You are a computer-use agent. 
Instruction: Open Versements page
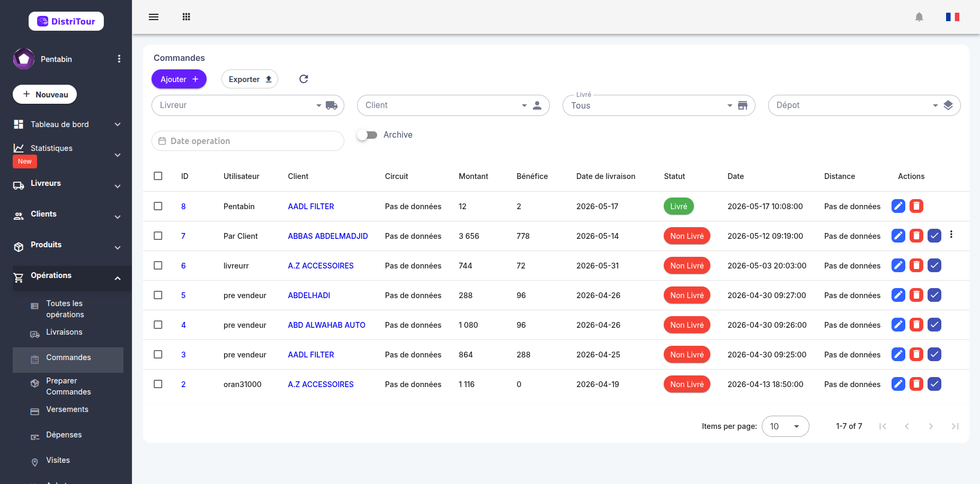point(67,409)
